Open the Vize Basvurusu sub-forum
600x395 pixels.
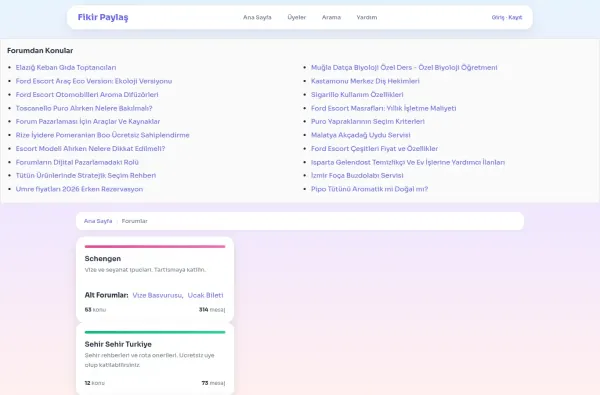(158, 295)
